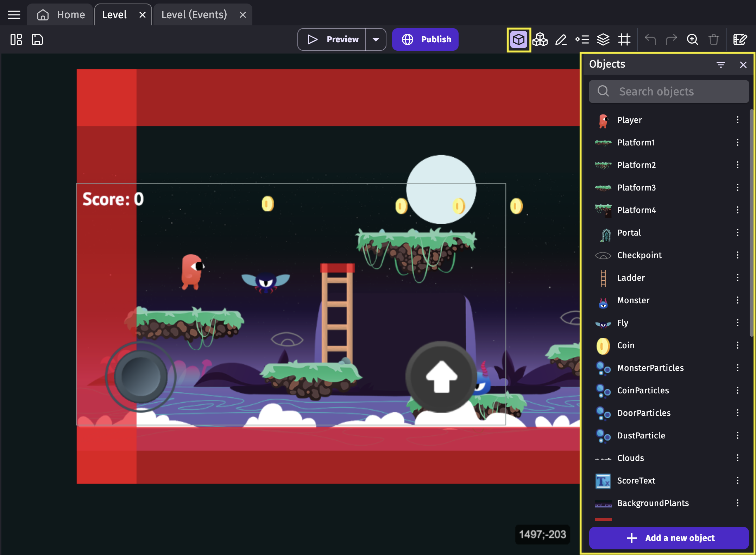The height and width of the screenshot is (555, 756).
Task: Open the Objects filter options icon
Action: [720, 64]
